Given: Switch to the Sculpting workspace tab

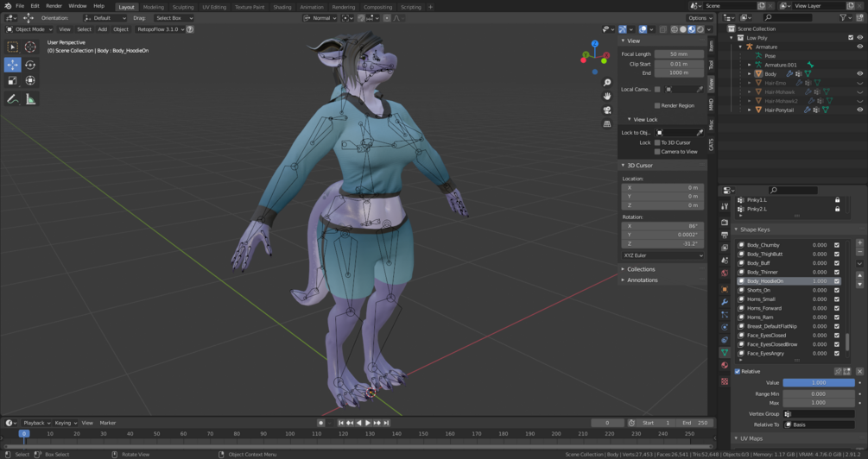Looking at the screenshot, I should [183, 7].
